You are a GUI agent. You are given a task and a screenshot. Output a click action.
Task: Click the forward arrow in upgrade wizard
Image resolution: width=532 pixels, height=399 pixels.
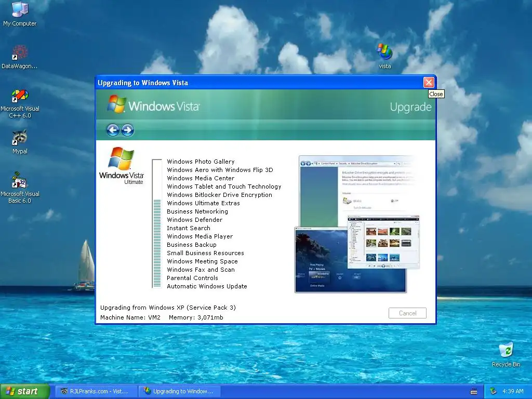point(128,130)
